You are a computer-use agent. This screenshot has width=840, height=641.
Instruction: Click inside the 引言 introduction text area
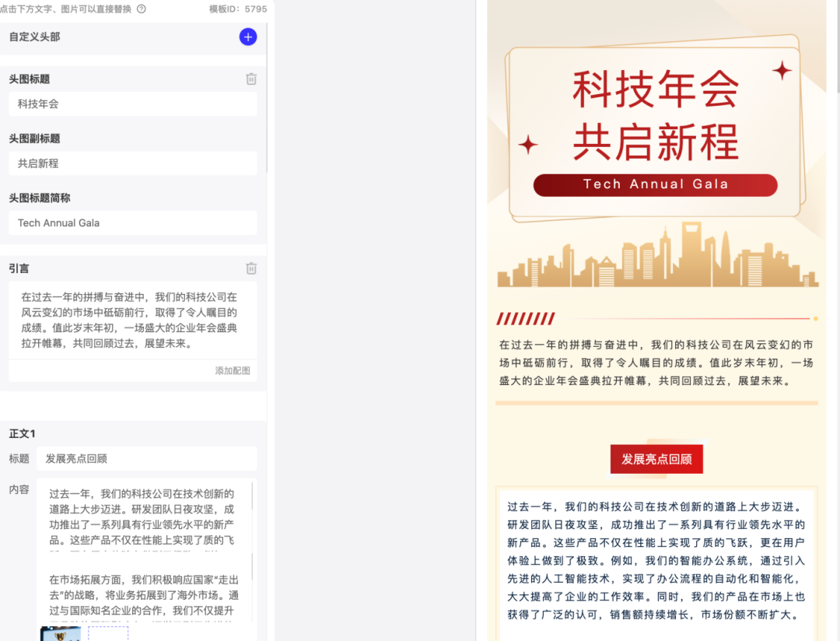point(132,323)
